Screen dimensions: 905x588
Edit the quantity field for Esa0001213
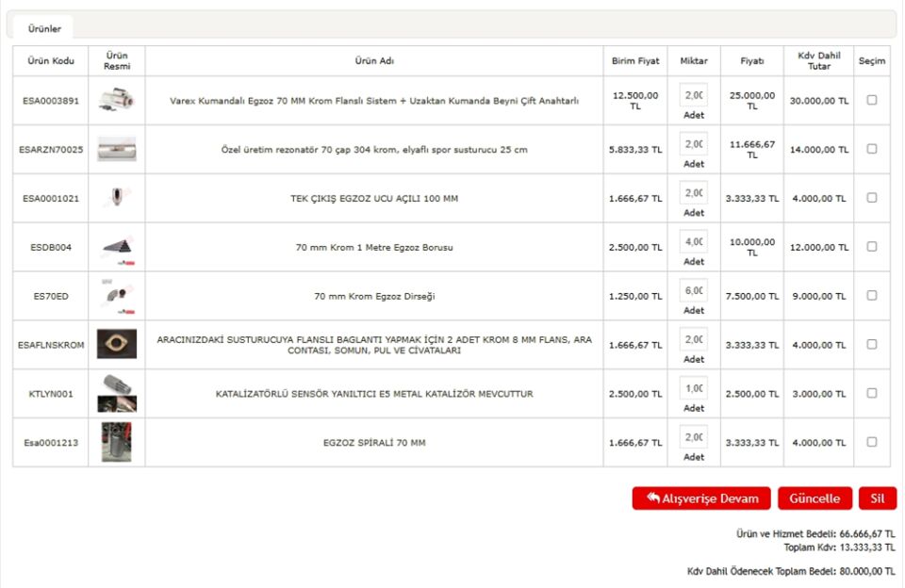[693, 437]
